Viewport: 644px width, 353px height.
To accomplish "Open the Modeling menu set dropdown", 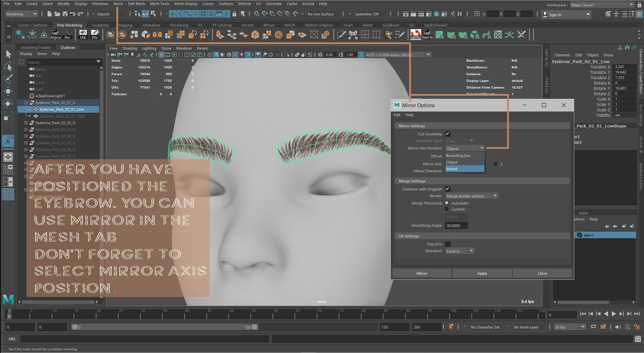I will [x=21, y=14].
